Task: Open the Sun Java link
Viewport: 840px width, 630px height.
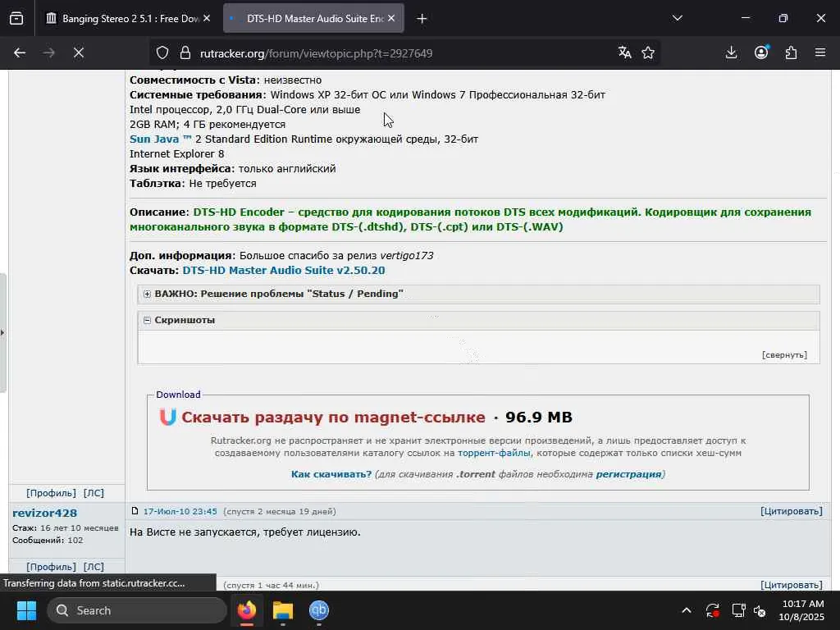Action: click(x=160, y=139)
